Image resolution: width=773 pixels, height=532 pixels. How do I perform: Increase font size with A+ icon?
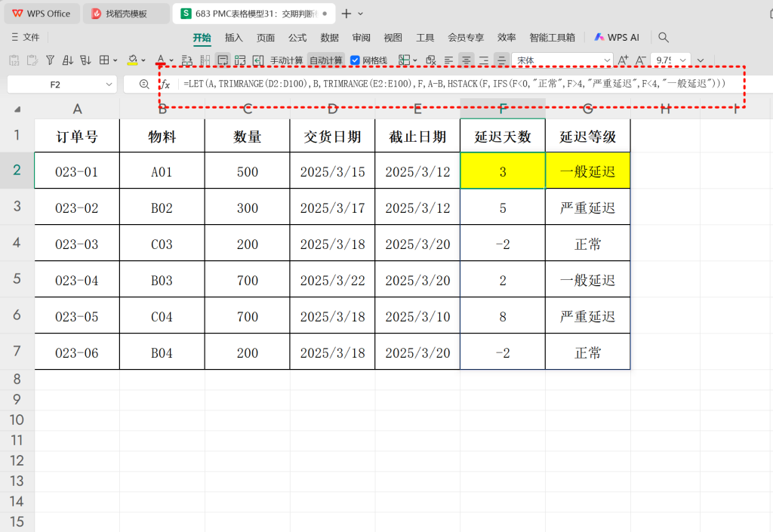pos(623,60)
